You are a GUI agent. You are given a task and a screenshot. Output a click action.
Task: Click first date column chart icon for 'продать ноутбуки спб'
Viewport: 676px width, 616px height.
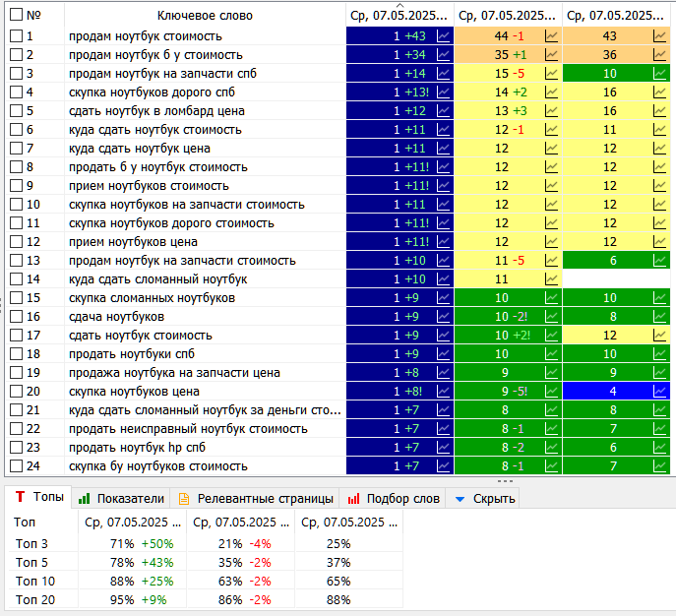[444, 353]
